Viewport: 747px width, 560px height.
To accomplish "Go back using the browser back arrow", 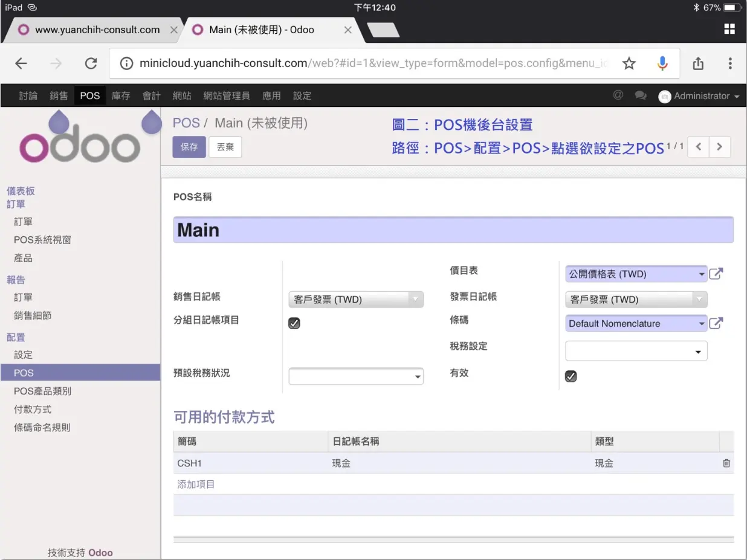I will click(x=21, y=63).
